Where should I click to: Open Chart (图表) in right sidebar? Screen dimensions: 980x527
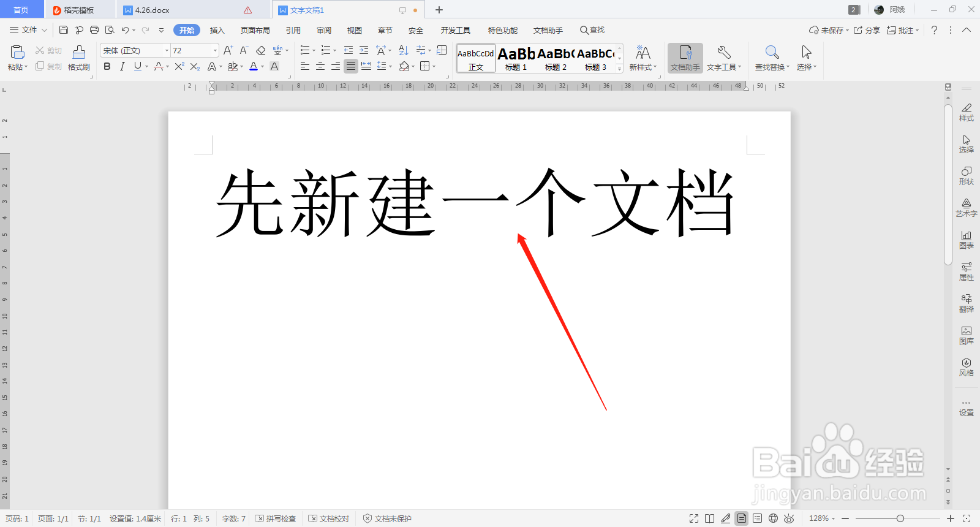(x=967, y=239)
